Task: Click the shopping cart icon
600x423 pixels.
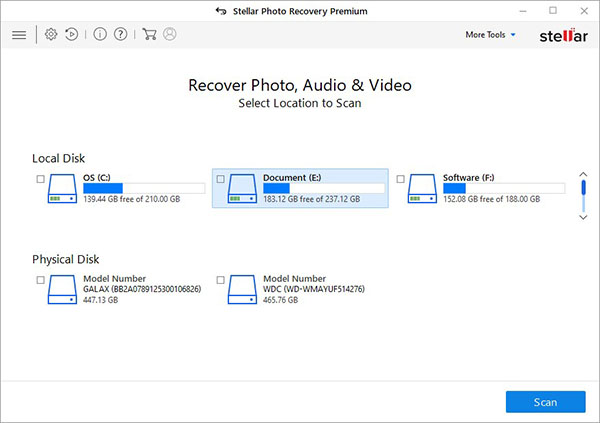Action: coord(149,34)
